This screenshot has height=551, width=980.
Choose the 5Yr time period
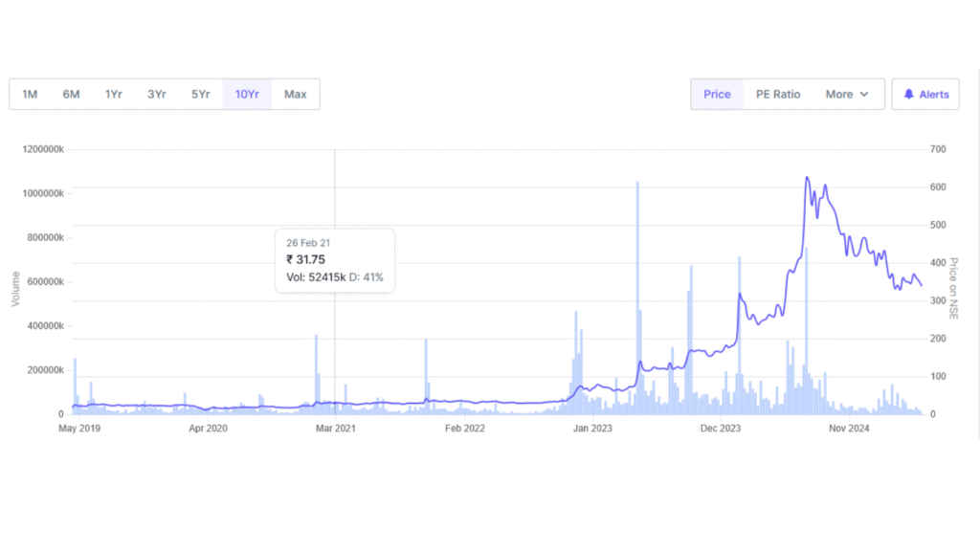point(199,94)
